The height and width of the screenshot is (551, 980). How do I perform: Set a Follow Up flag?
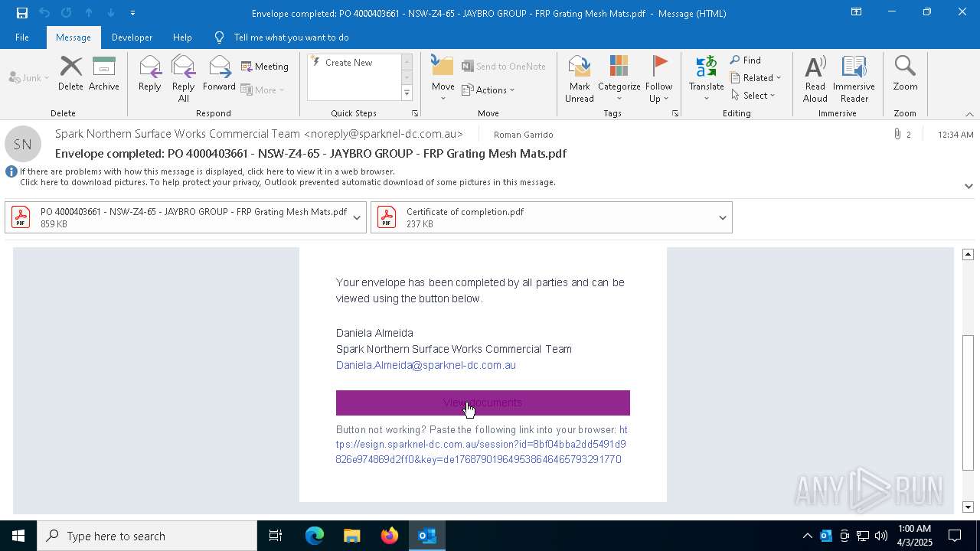[658, 78]
